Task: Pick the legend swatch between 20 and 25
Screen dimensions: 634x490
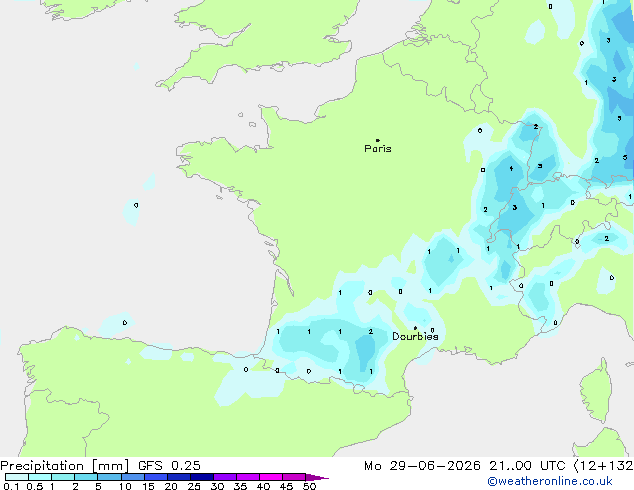Action: 179,477
